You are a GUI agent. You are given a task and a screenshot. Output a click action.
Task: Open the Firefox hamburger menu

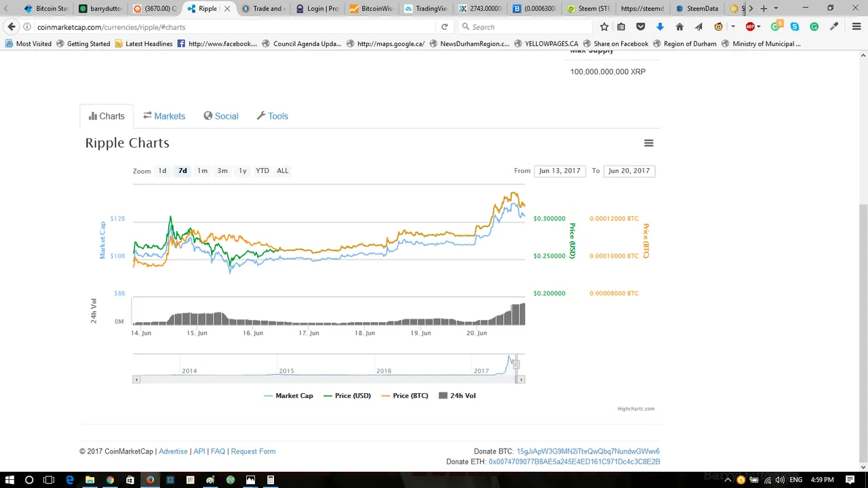pyautogui.click(x=856, y=27)
